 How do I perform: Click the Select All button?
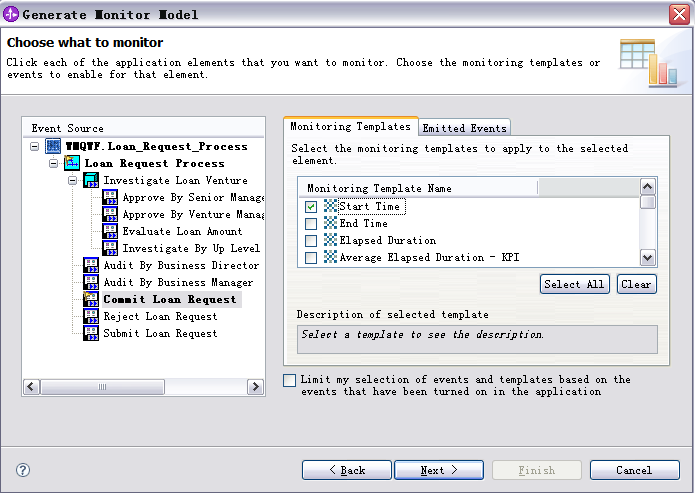(x=574, y=284)
